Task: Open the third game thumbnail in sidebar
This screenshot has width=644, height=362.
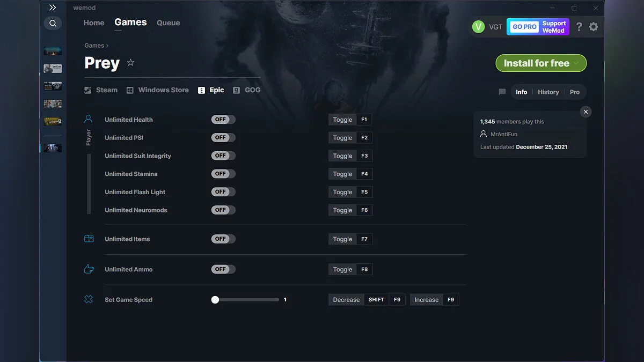Action: point(53,86)
